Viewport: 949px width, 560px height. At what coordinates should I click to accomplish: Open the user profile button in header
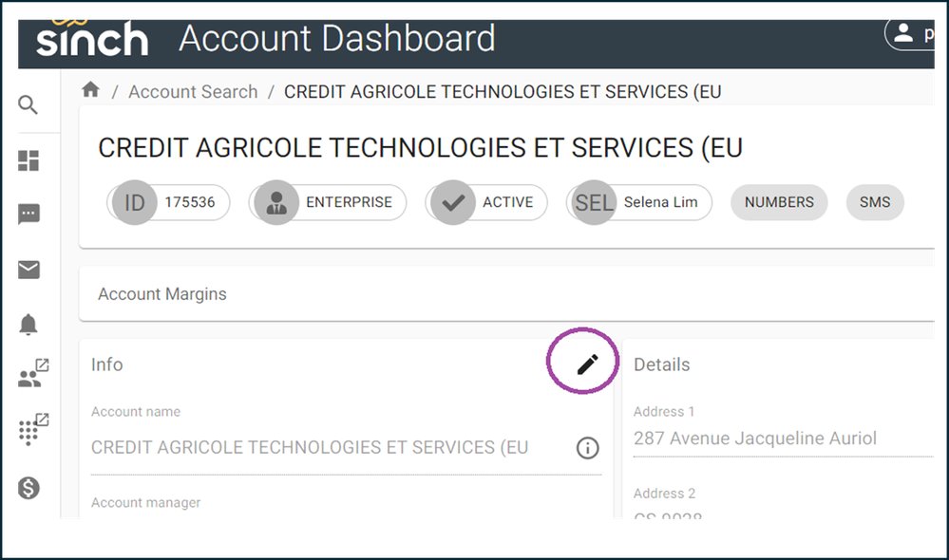(910, 34)
